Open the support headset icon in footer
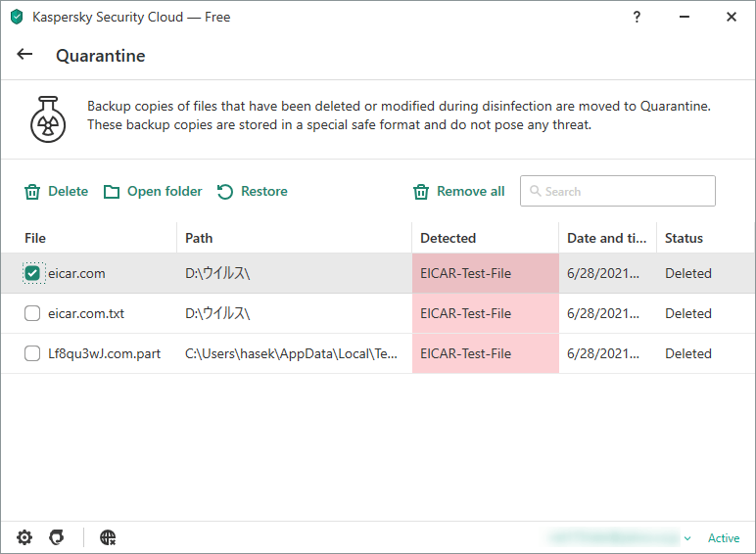Image resolution: width=756 pixels, height=554 pixels. click(x=57, y=537)
